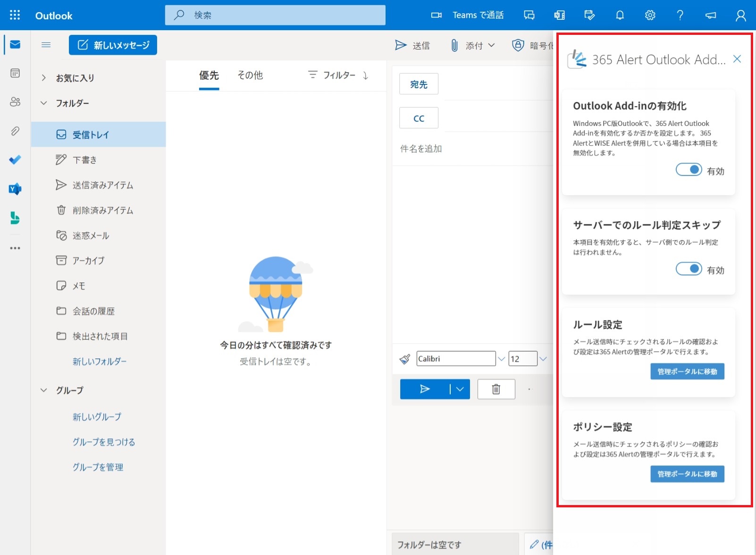Click 管理ポータルに移動 under ルール設定
Screen dimensions: 756x555
[687, 372]
